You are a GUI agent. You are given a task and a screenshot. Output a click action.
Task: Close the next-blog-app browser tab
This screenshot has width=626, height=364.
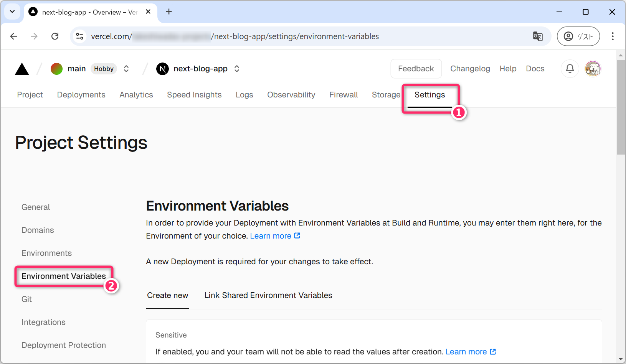(x=148, y=12)
